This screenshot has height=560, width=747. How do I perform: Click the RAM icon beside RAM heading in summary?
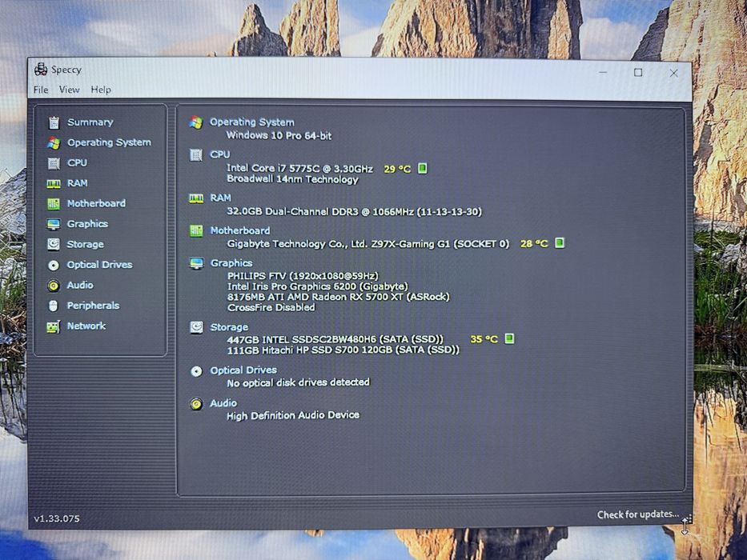point(196,198)
